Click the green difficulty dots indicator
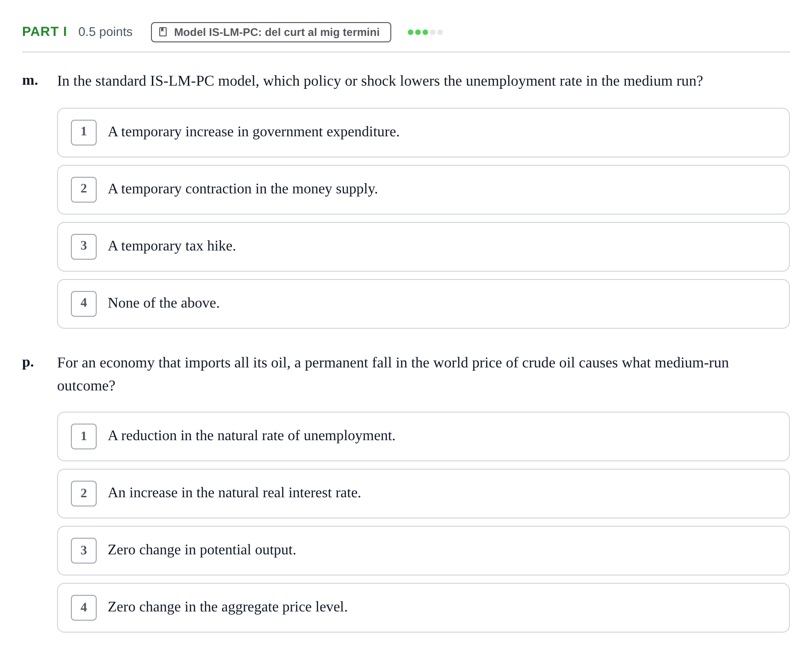Viewport: 812px width, 663px height. 425,32
